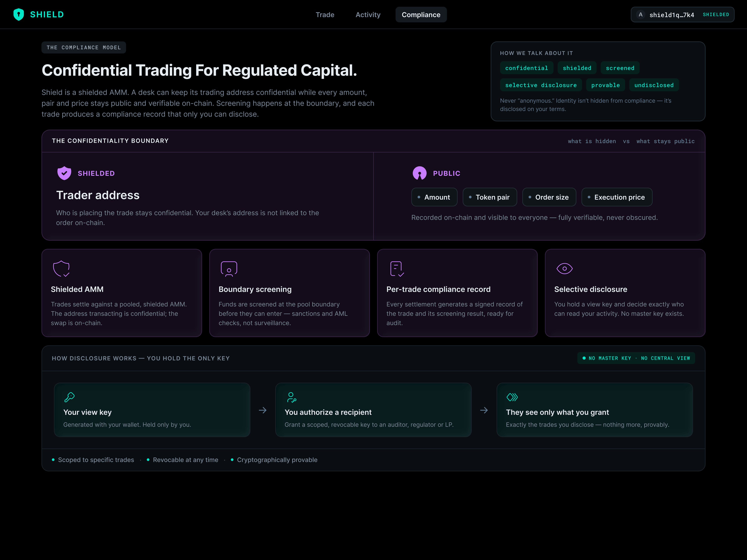Click the Trader address heading
The image size is (747, 560).
tap(98, 195)
